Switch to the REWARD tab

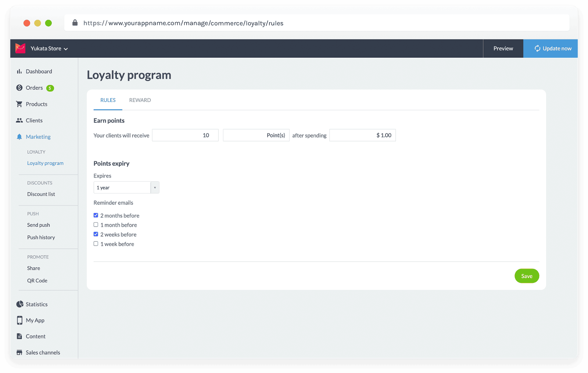[x=140, y=100]
